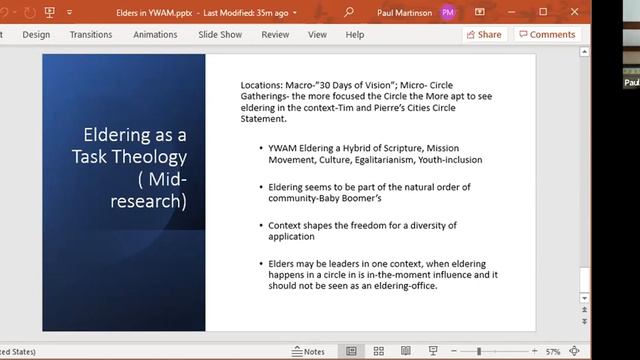640x360 pixels.
Task: Open the Help ribbon tab
Action: [x=355, y=35]
